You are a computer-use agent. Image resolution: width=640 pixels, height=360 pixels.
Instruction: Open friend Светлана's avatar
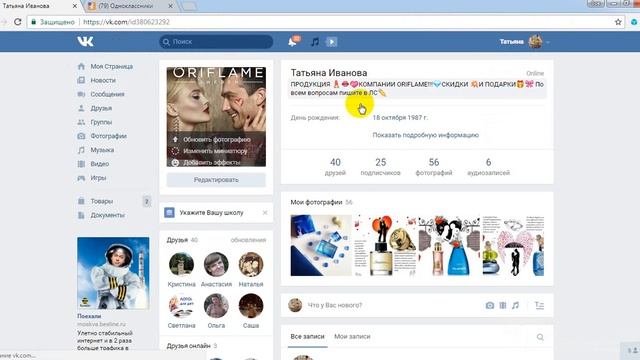[x=181, y=306]
